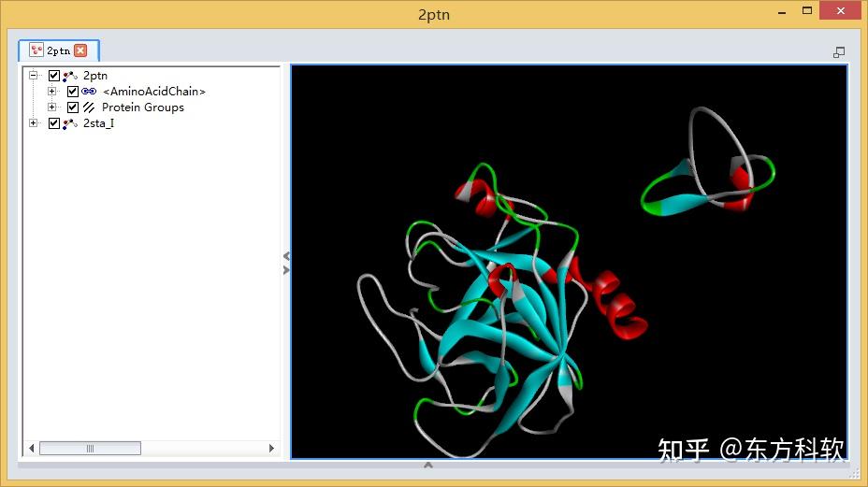The image size is (868, 487).
Task: Click the hierarchy scrollbar right arrow
Action: 271,448
